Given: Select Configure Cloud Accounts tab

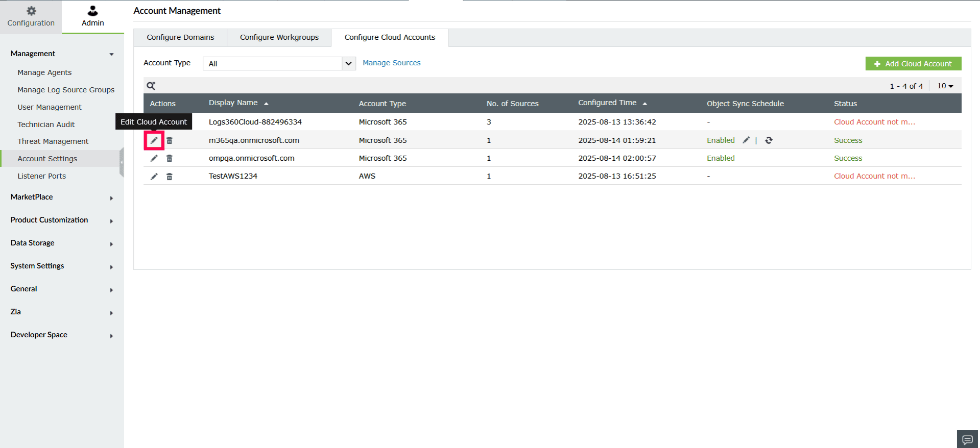Looking at the screenshot, I should coord(390,37).
